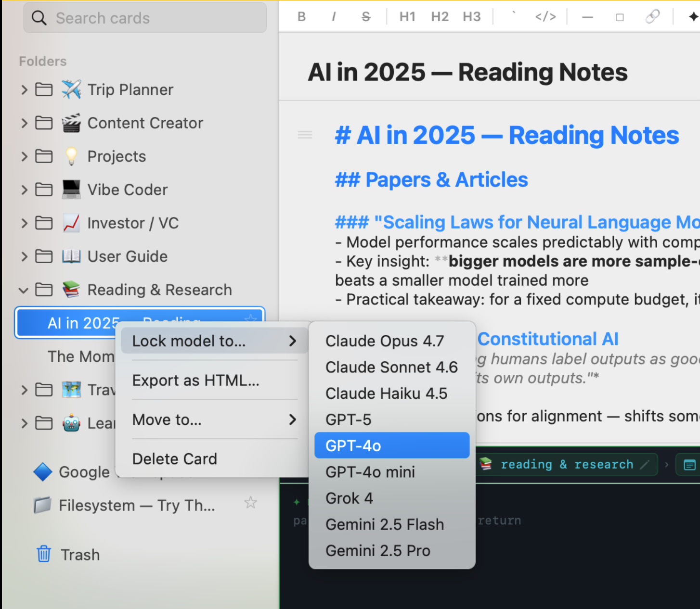Insert a horizontal rule divider
700x609 pixels.
[x=587, y=17]
